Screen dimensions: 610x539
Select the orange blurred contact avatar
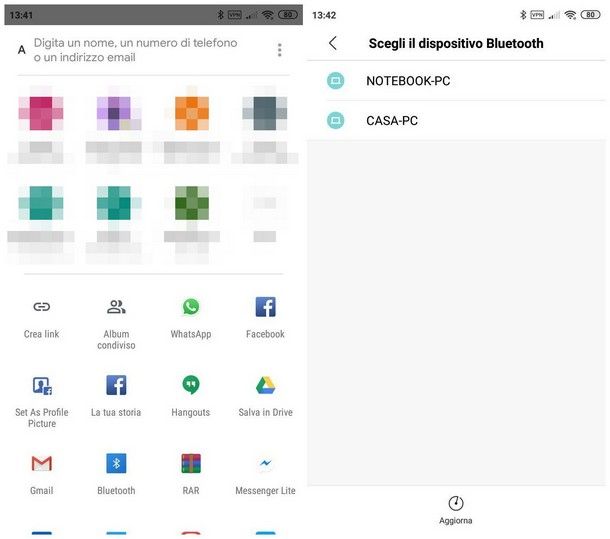pyautogui.click(x=192, y=113)
